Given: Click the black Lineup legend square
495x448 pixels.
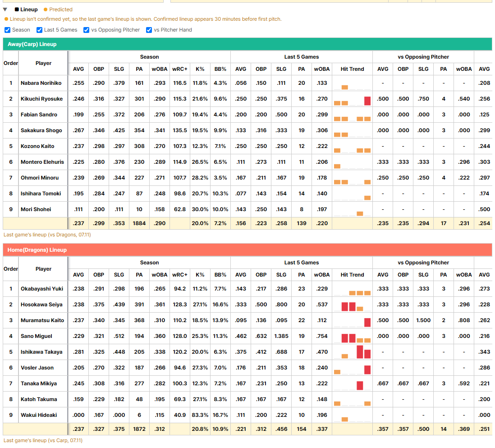Looking at the screenshot, I should pos(17,9).
